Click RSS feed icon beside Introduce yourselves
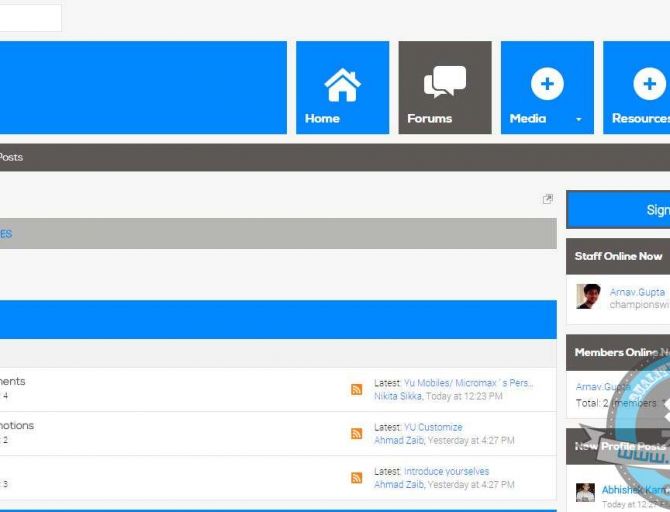670x512 pixels. click(x=356, y=478)
